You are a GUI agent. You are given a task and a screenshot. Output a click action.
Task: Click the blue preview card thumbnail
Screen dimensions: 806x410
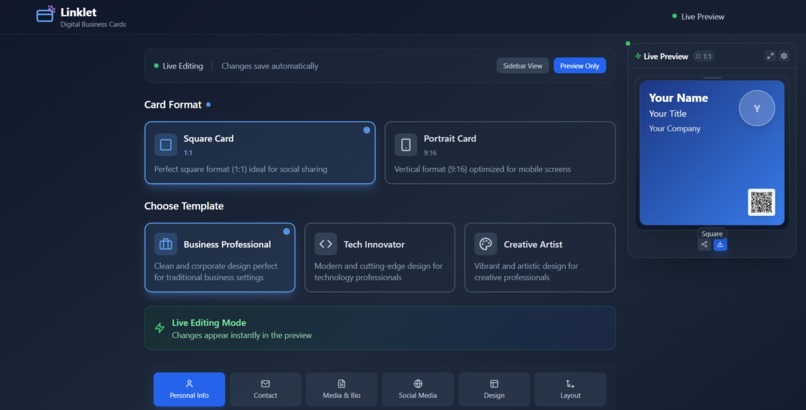point(712,153)
